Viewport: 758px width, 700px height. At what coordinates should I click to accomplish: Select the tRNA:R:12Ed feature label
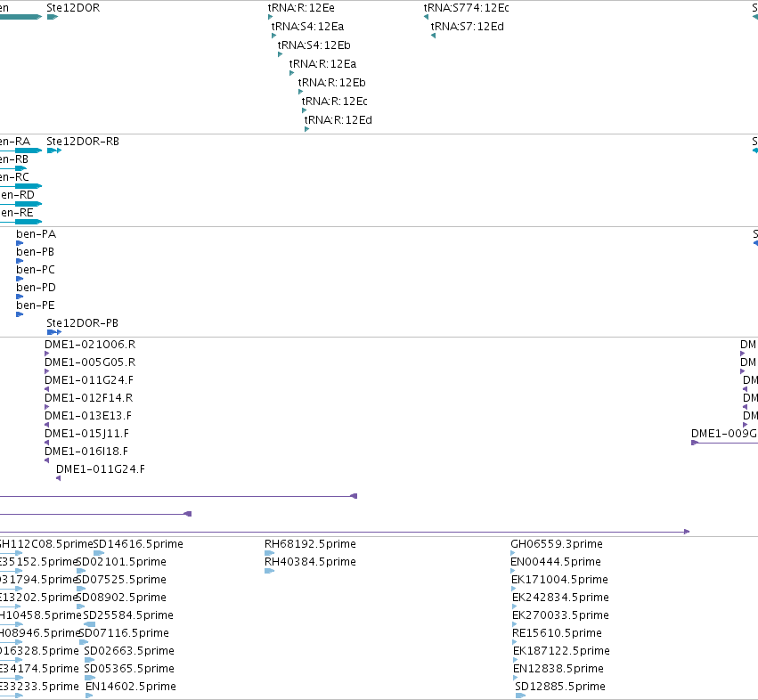(338, 120)
